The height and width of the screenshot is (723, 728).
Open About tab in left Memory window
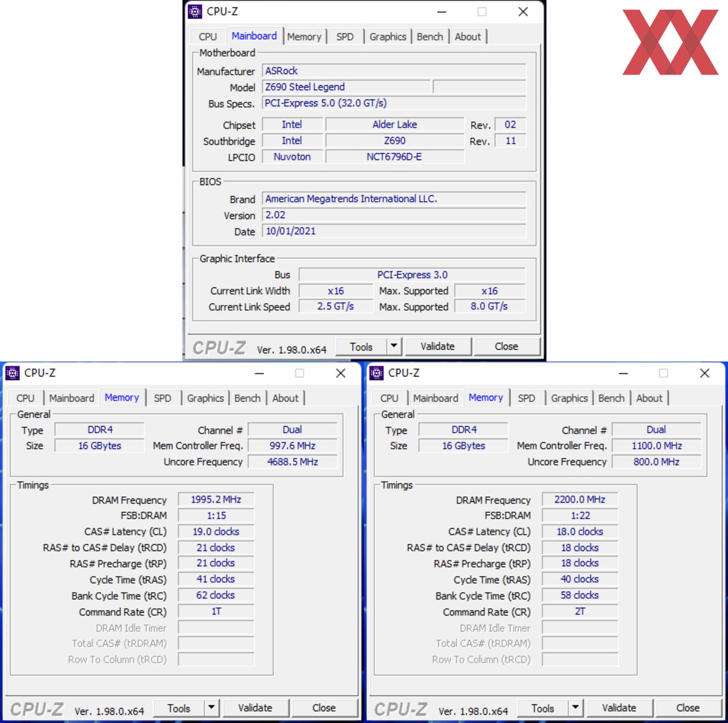tap(285, 398)
